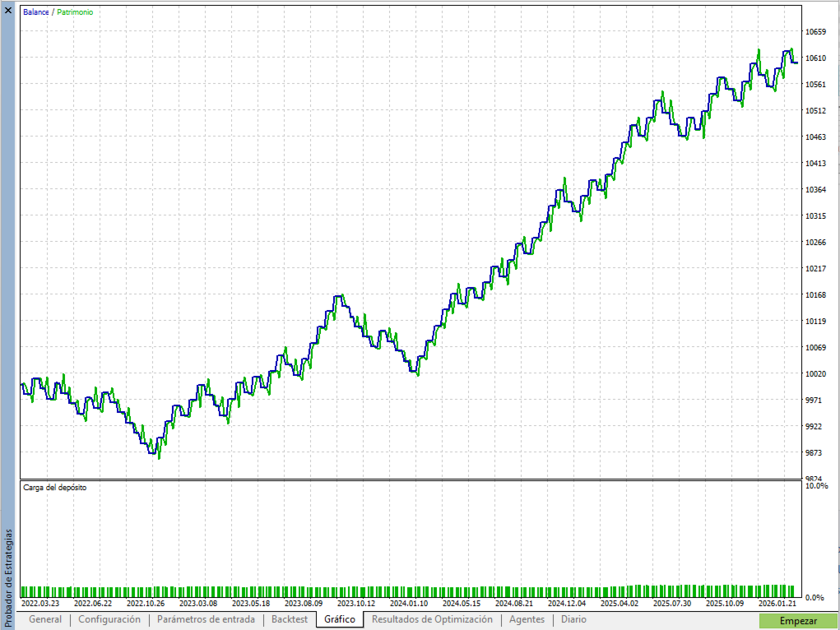Viewport: 840px width, 630px height.
Task: Click the 2023.05.18 date label
Action: coord(251,603)
